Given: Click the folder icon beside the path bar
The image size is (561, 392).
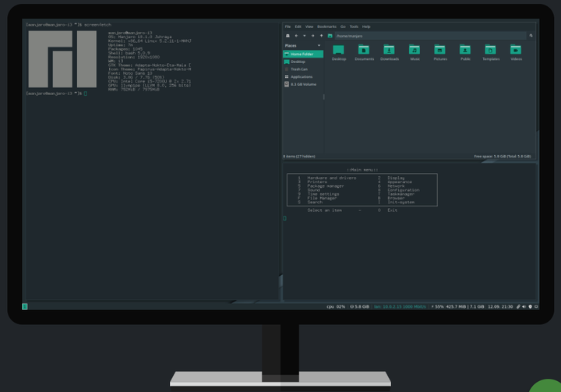Looking at the screenshot, I should (x=330, y=36).
